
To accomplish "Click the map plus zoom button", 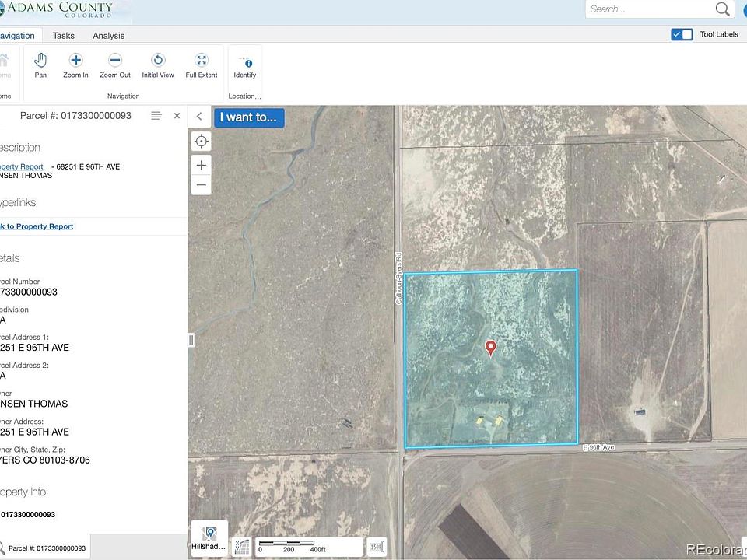I will (x=202, y=165).
